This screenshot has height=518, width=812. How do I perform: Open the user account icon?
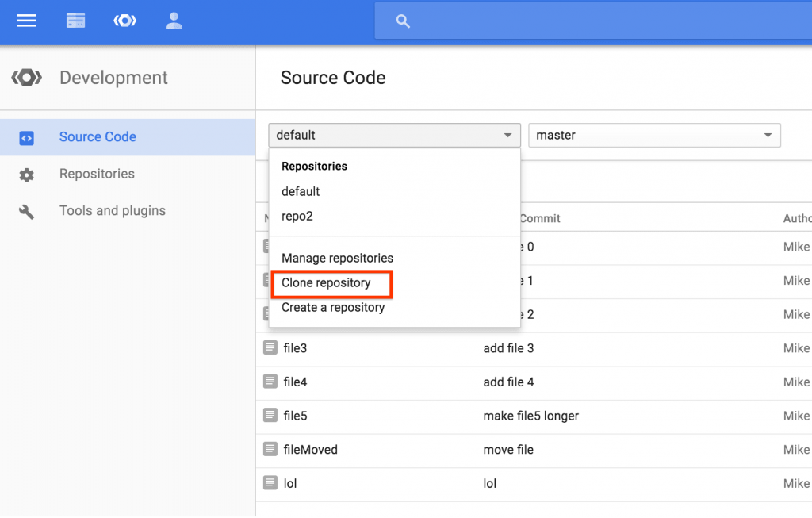pyautogui.click(x=174, y=21)
